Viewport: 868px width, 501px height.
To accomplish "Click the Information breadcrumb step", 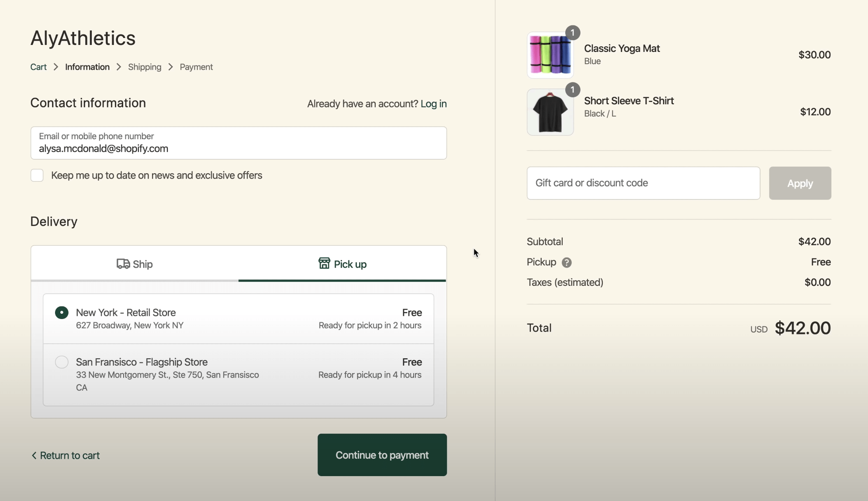I will pos(87,67).
